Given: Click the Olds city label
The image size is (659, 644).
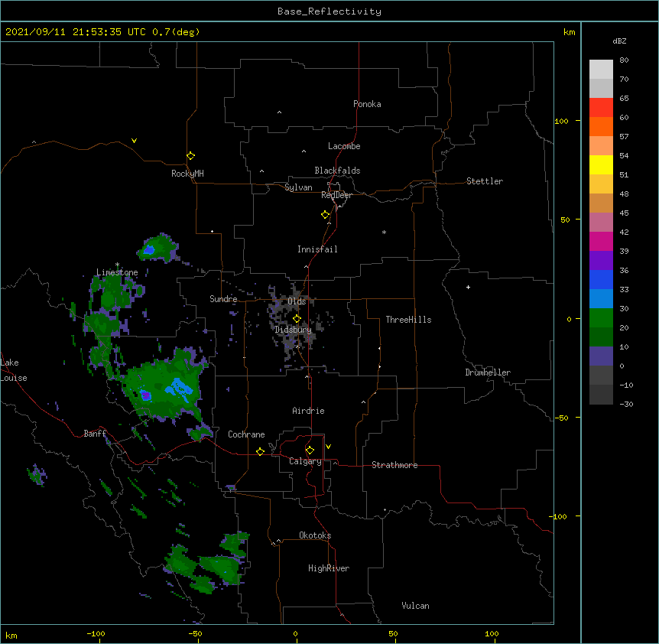Looking at the screenshot, I should coord(297,301).
